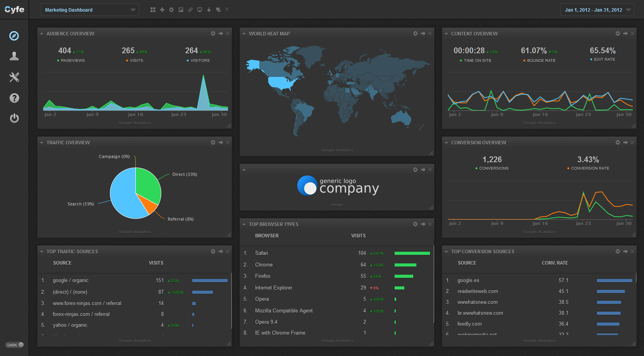Click the share link icon in the toolbar
The height and width of the screenshot is (356, 644).
(190, 9)
